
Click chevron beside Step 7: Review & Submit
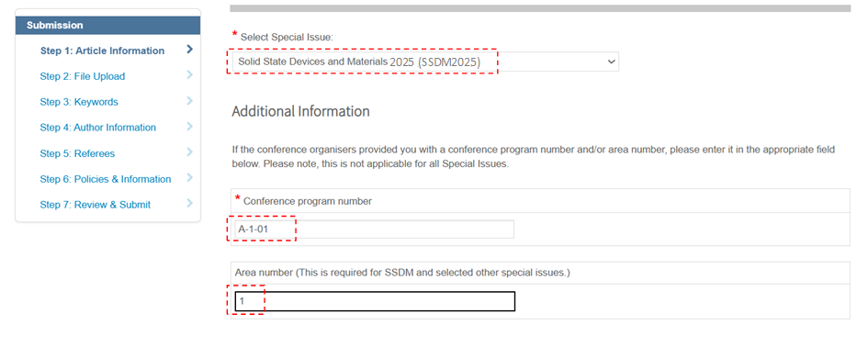point(190,203)
